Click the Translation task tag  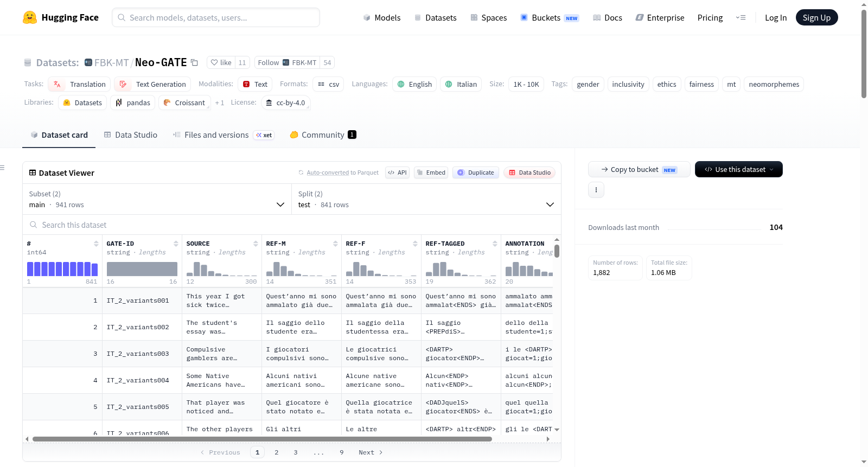[79, 84]
